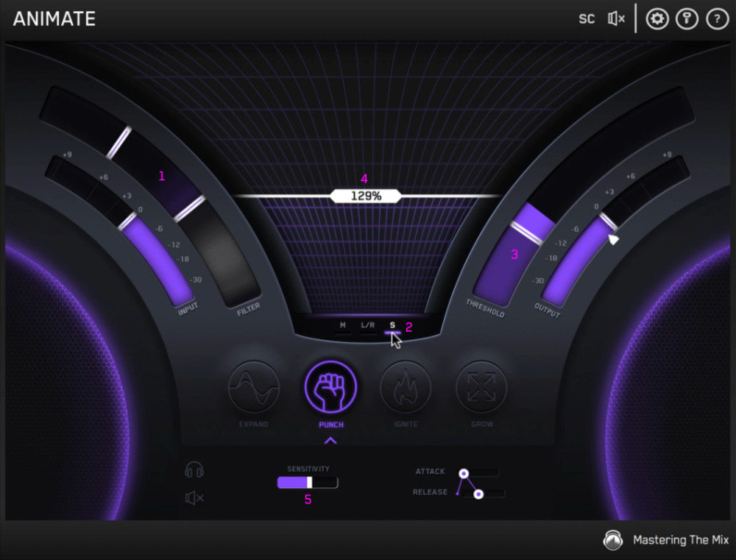Click the RELEASE label
The width and height of the screenshot is (736, 560).
tap(430, 492)
